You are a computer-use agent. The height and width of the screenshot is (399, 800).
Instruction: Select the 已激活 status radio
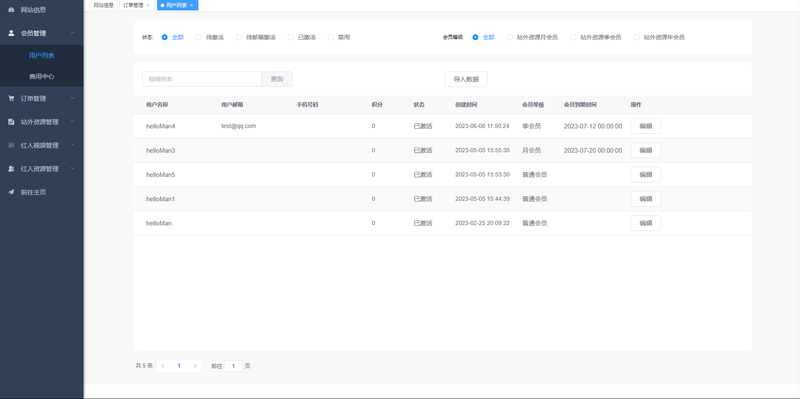[291, 37]
